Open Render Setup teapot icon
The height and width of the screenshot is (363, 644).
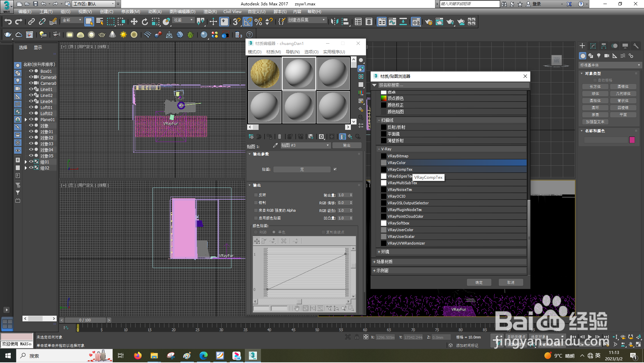tap(428, 22)
